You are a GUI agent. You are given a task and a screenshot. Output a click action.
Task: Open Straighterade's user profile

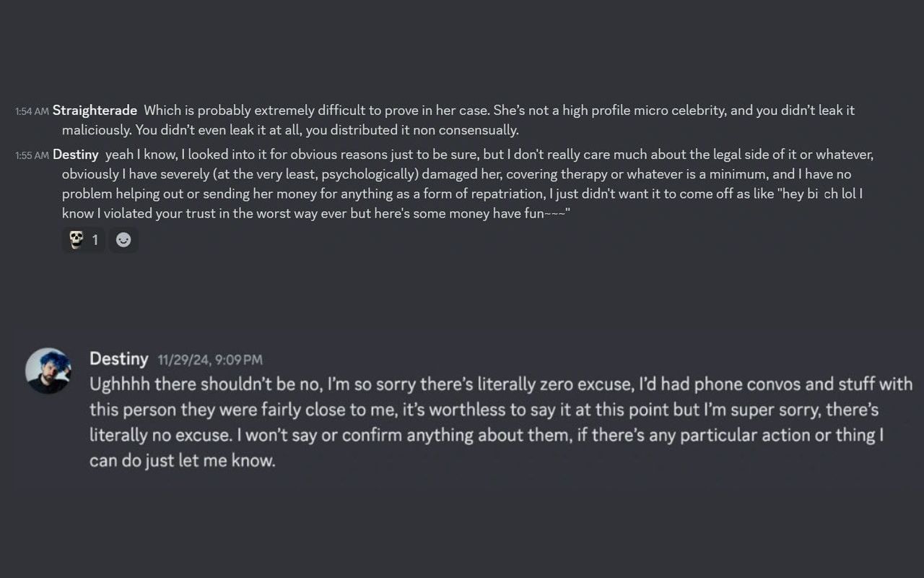click(x=94, y=111)
